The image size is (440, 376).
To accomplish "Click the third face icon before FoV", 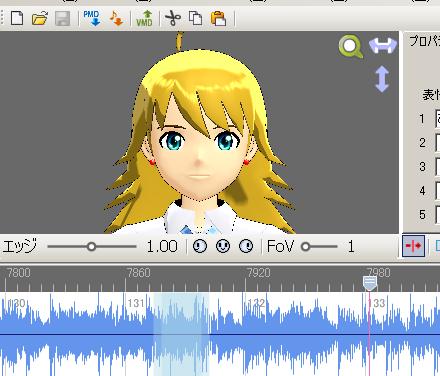I will 246,246.
